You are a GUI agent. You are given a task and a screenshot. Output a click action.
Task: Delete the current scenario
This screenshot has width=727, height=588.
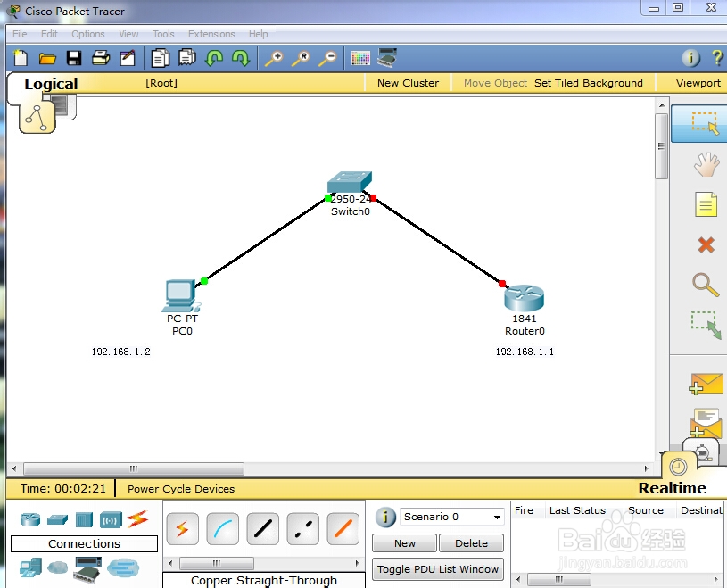coord(471,543)
